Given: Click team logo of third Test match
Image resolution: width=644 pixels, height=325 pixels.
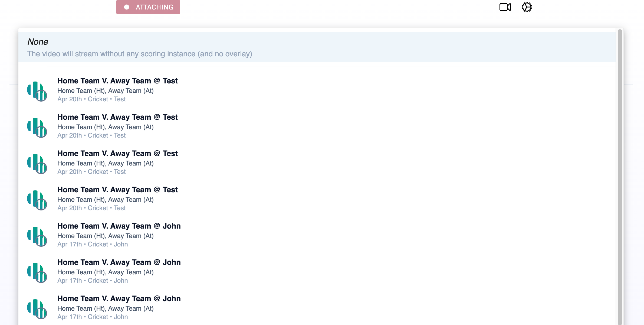Looking at the screenshot, I should pos(37,164).
